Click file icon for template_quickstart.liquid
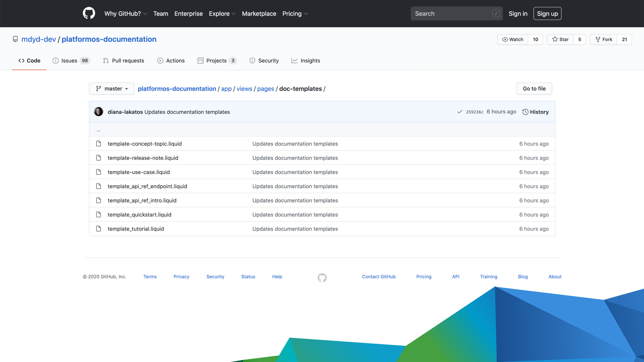 (x=98, y=214)
